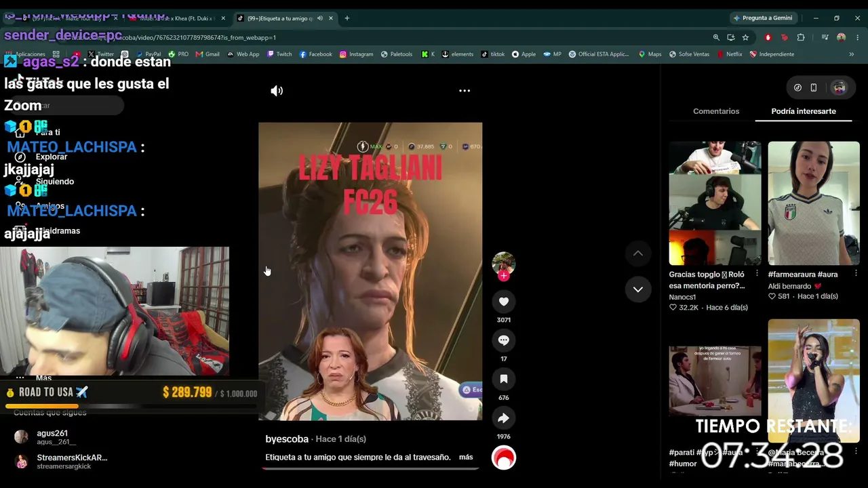868x488 pixels.
Task: Click the 3071 likes count
Action: click(503, 320)
